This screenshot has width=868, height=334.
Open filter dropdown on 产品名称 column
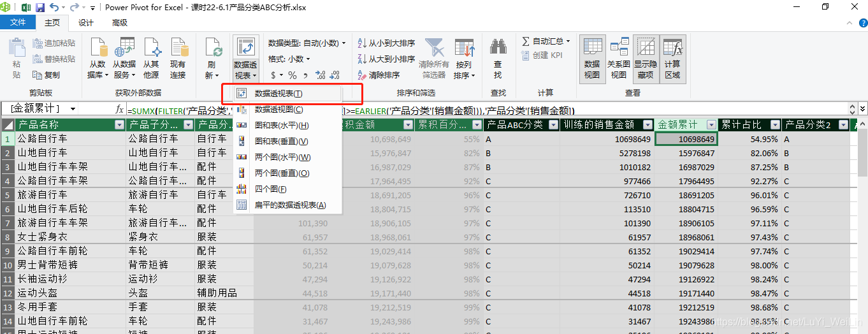[120, 125]
